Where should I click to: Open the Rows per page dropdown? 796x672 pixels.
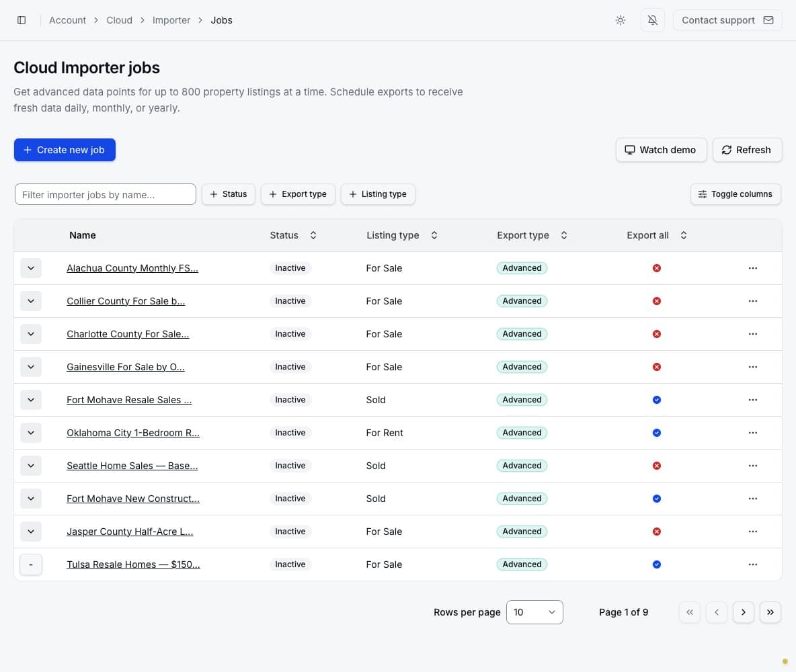pyautogui.click(x=534, y=612)
